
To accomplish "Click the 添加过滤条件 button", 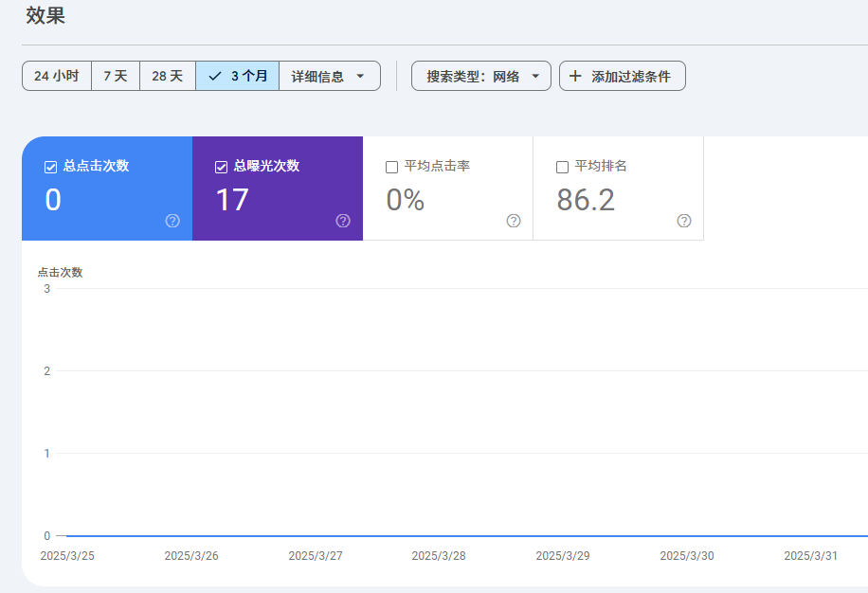I will [x=622, y=76].
